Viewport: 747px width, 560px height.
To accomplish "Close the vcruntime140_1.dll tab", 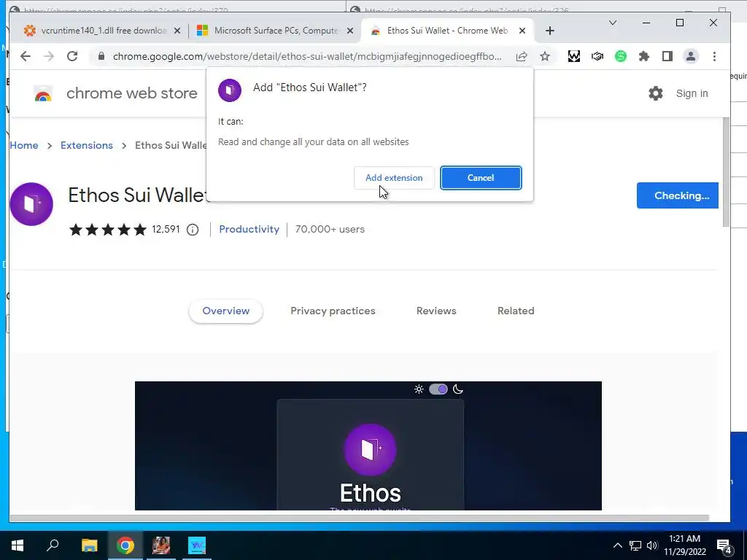I will [x=177, y=31].
